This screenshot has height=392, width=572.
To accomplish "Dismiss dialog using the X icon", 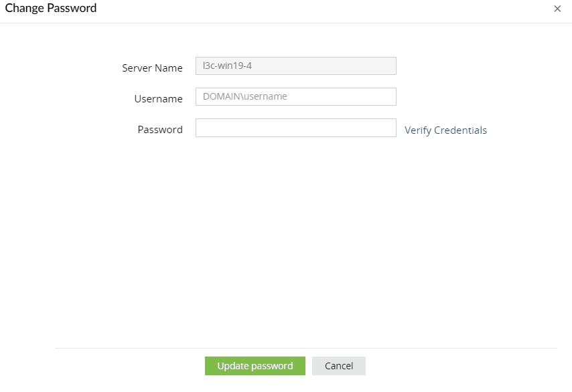I will (x=557, y=9).
